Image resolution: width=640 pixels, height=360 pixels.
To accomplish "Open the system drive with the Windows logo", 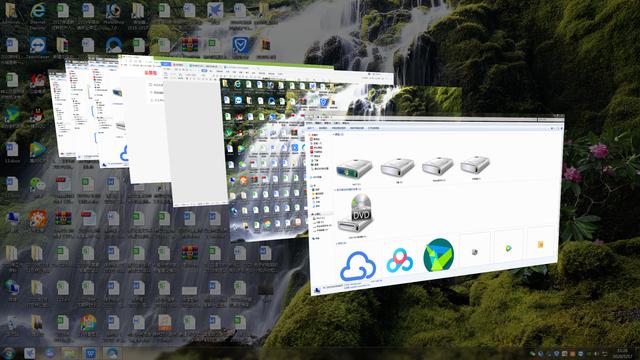I will pyautogui.click(x=354, y=168).
